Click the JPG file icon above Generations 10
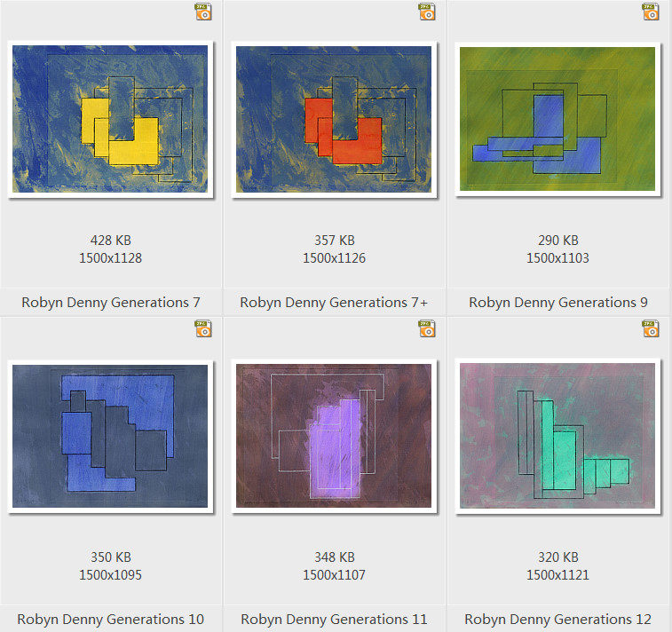This screenshot has width=672, height=632. (203, 328)
